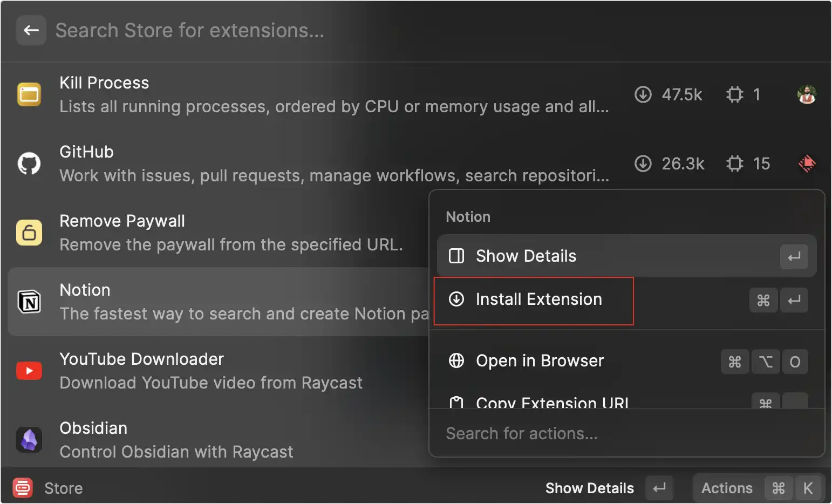Choose Install Extension from the action menu
832x504 pixels.
pos(538,299)
